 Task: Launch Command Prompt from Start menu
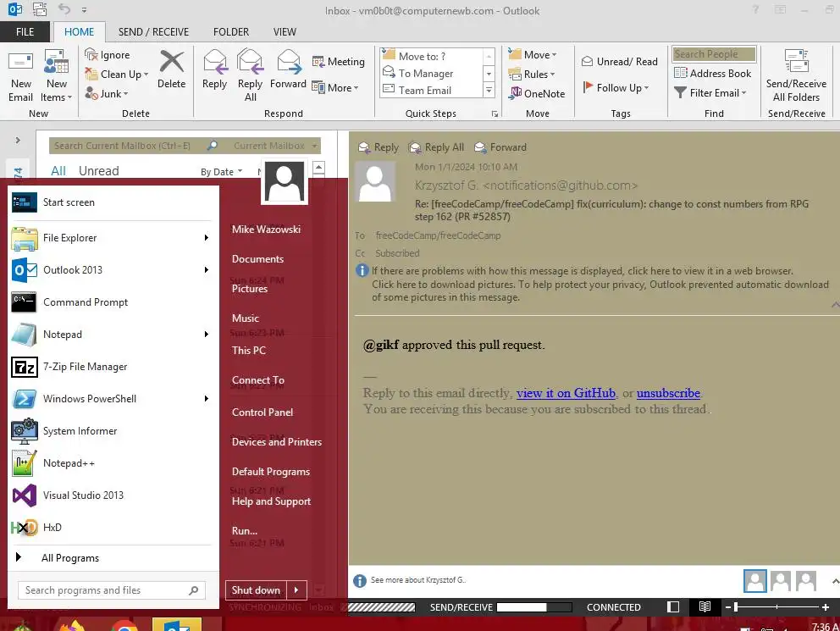(112, 302)
